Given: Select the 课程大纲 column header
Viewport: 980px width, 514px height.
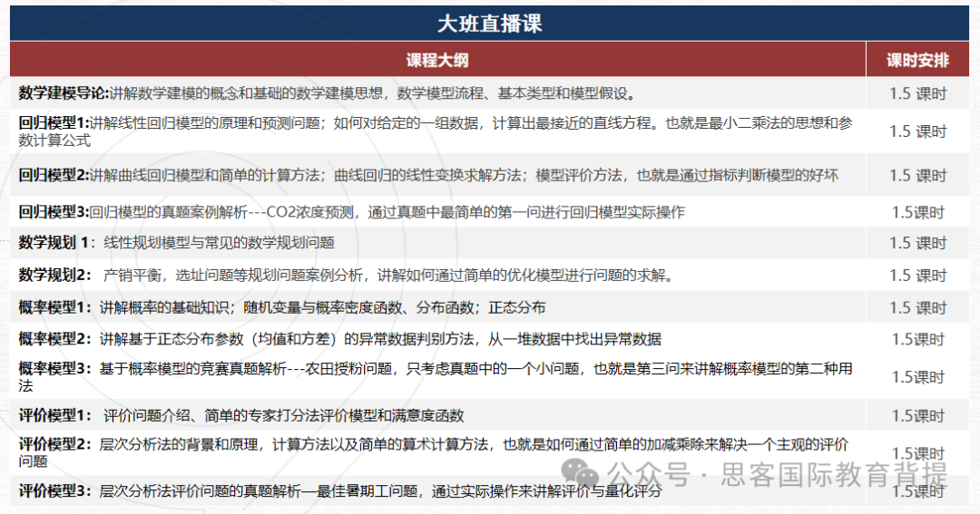Looking at the screenshot, I should [437, 61].
